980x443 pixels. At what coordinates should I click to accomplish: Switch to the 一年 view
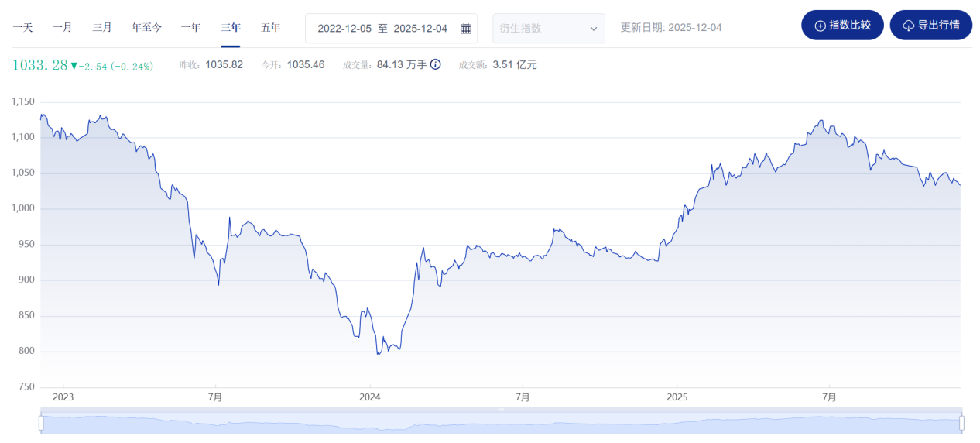coord(191,28)
